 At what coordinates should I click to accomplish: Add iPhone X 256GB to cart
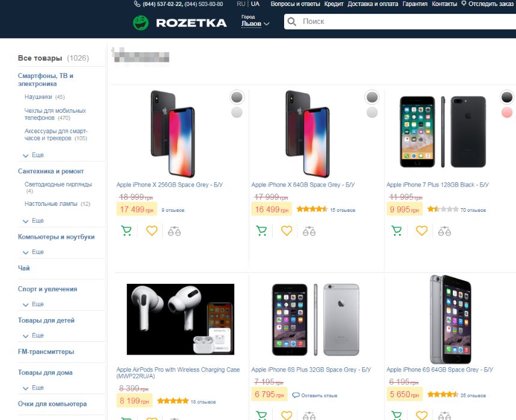click(127, 230)
